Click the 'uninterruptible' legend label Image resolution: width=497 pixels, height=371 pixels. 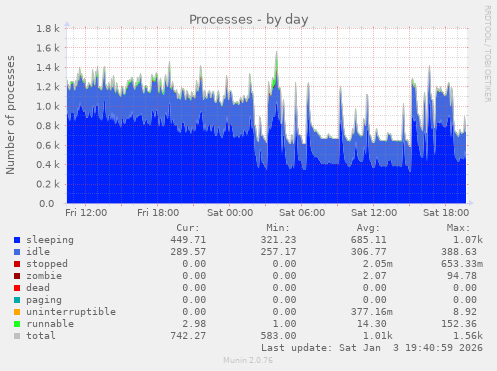coord(71,312)
